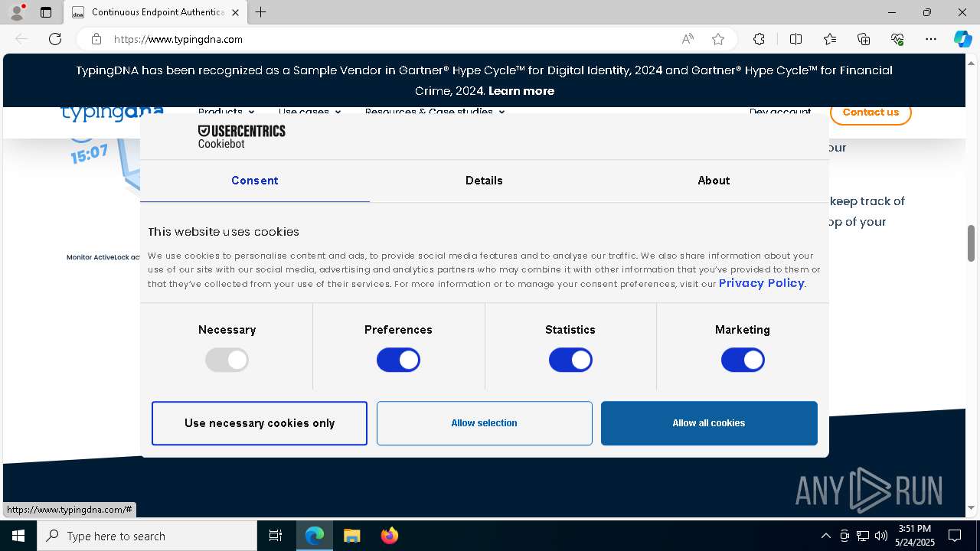Open Microsoft Edge from taskbar
Screen dimensions: 980x551
point(315,536)
